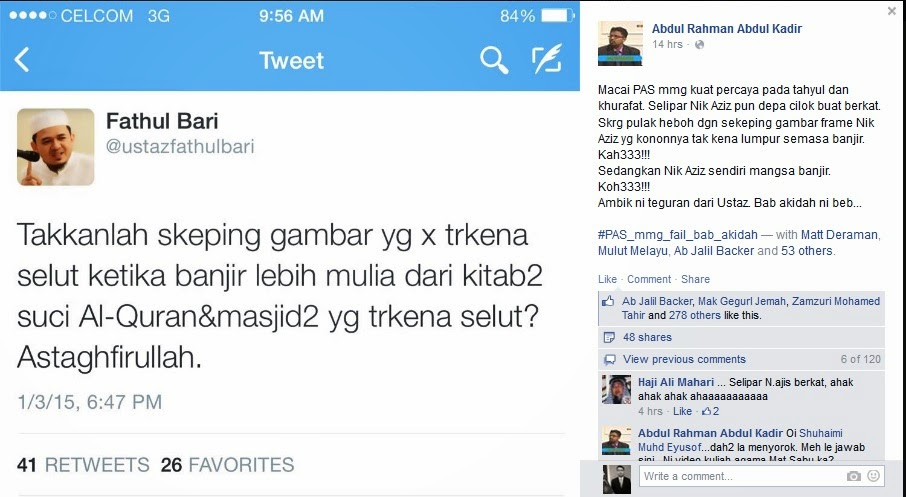Screen dimensions: 906x497
Task: Like the Facebook post
Action: (x=607, y=279)
